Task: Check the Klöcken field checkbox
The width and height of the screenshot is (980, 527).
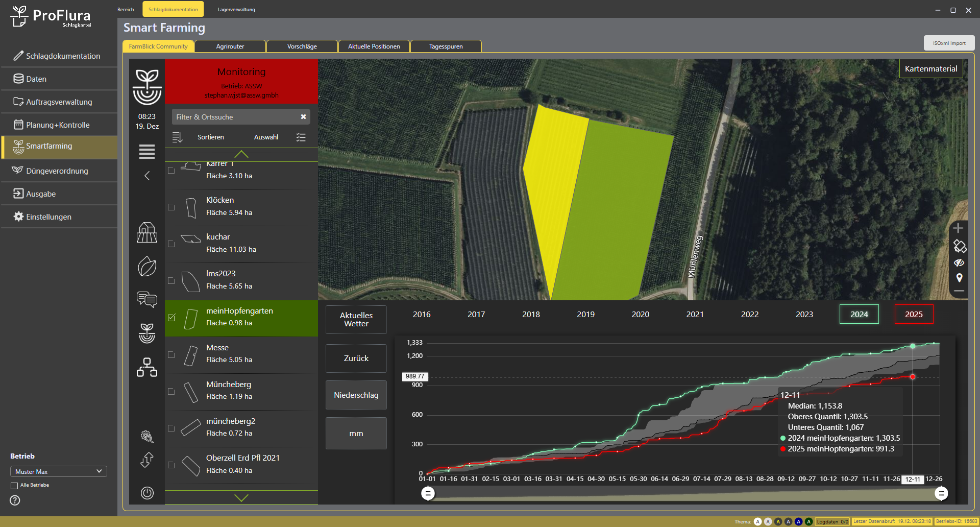Action: click(x=171, y=207)
